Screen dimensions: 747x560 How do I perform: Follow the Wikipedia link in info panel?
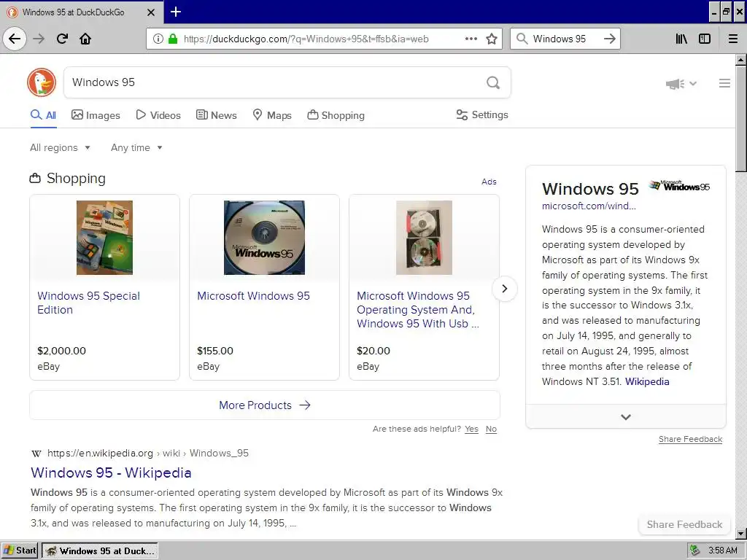[x=647, y=382]
